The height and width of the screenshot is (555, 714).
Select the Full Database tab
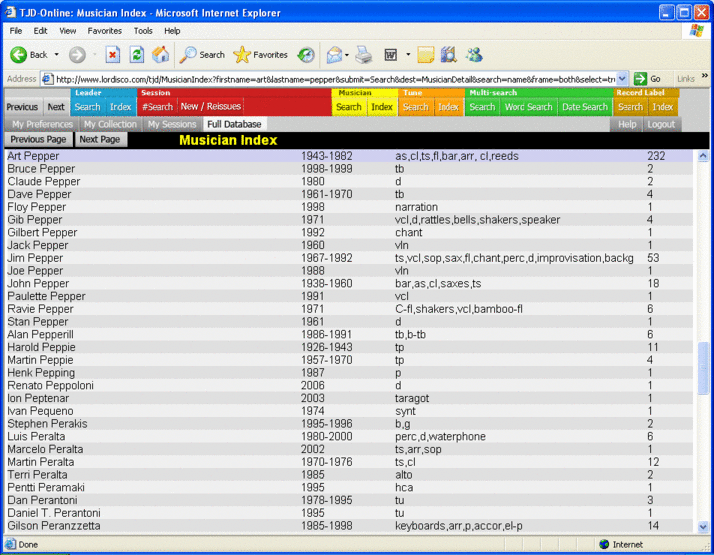(235, 124)
